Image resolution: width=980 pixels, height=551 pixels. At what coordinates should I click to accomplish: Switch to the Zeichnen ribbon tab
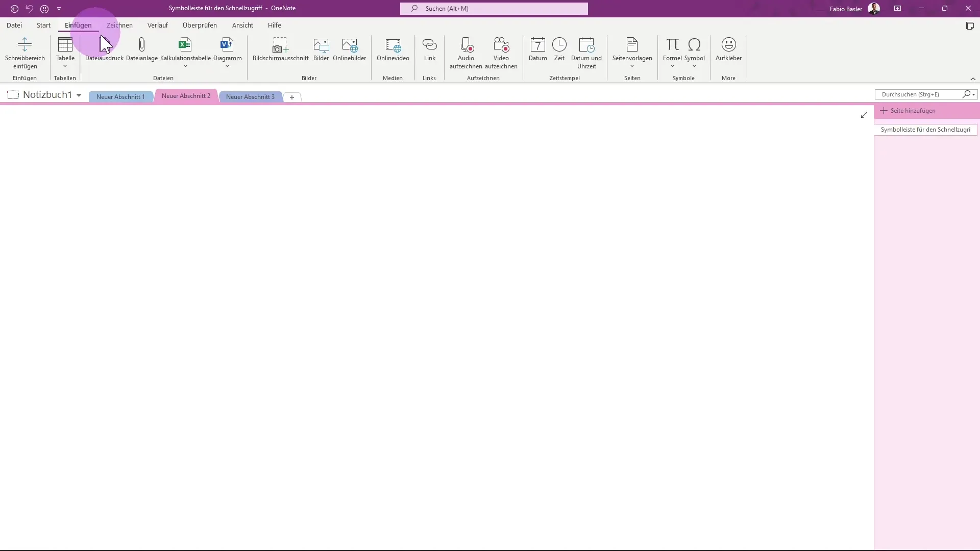119,25
